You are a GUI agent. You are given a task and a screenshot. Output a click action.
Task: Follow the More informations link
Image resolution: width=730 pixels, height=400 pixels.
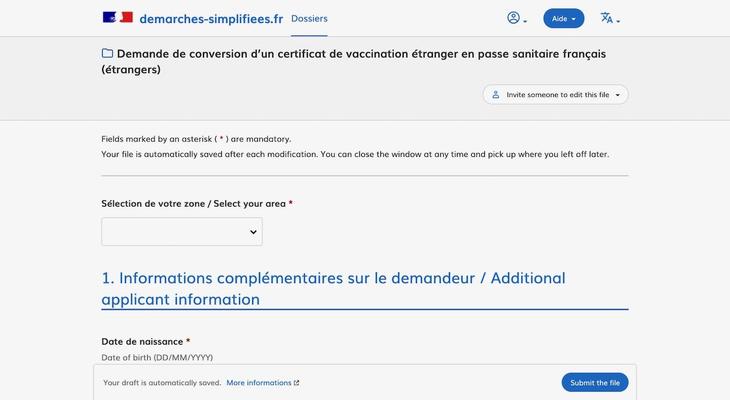pyautogui.click(x=258, y=383)
